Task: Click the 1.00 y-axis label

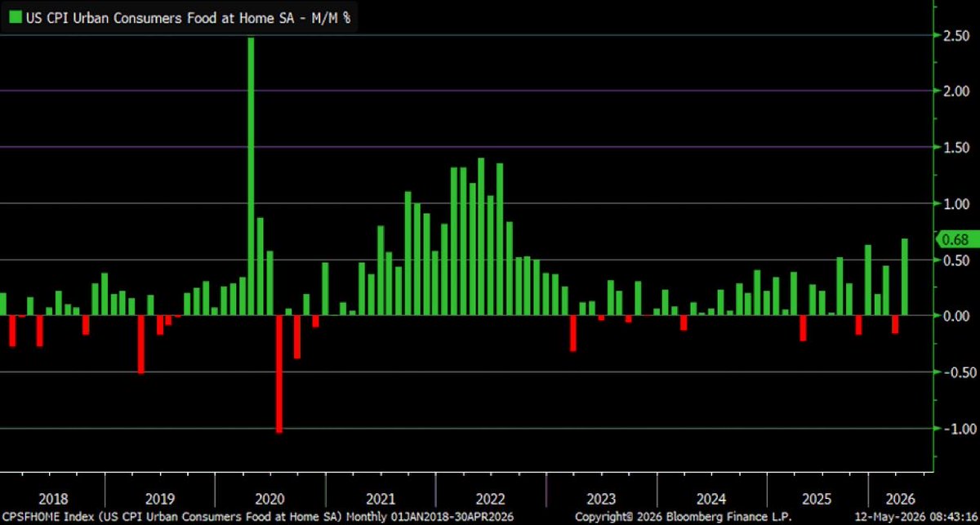Action: coord(955,203)
